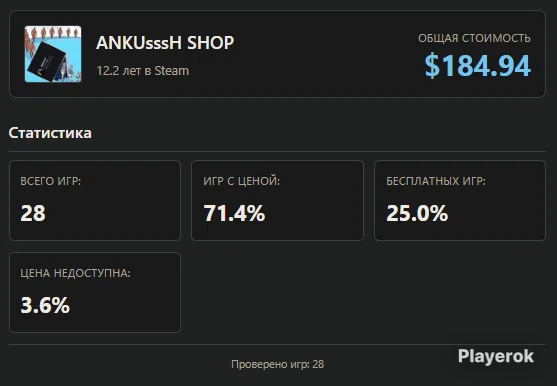
Task: Open the Playerok logo
Action: 496,356
